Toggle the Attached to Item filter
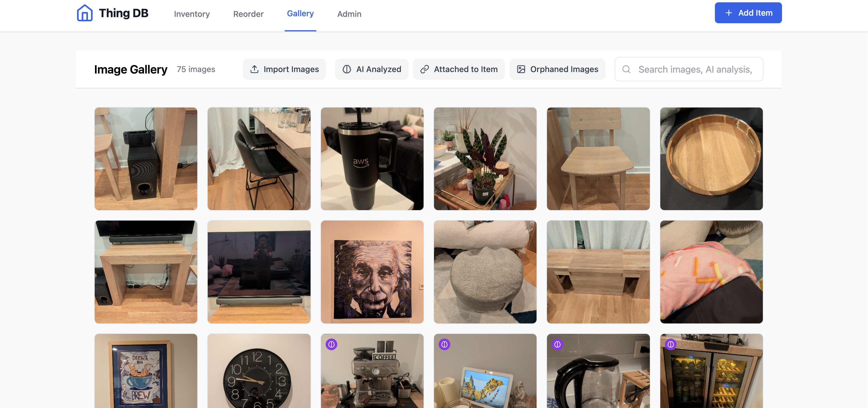This screenshot has width=868, height=408. [459, 69]
